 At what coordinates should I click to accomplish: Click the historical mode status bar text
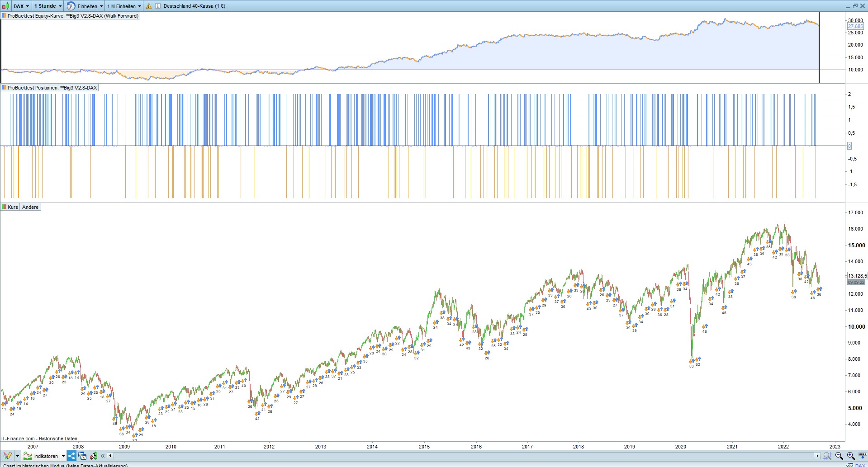[65, 465]
